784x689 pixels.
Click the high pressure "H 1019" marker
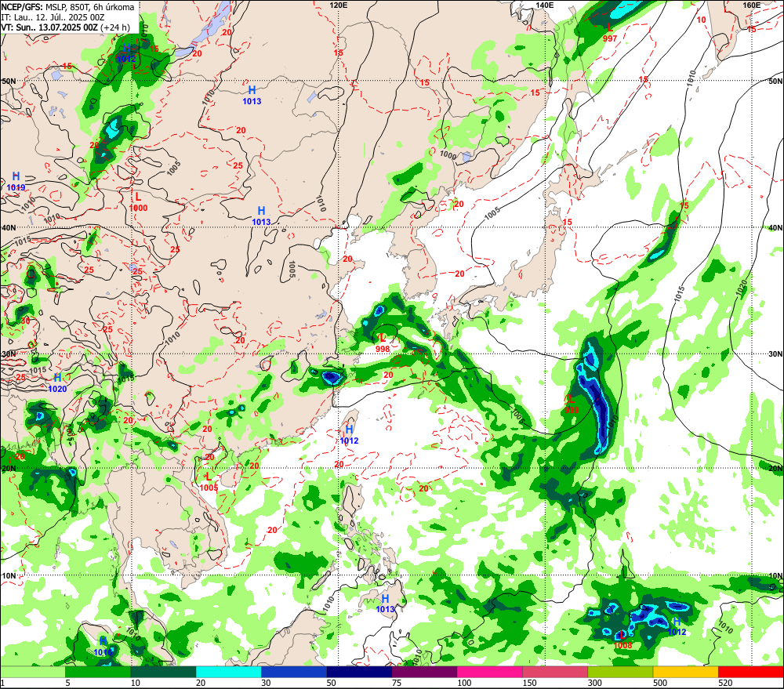point(16,182)
